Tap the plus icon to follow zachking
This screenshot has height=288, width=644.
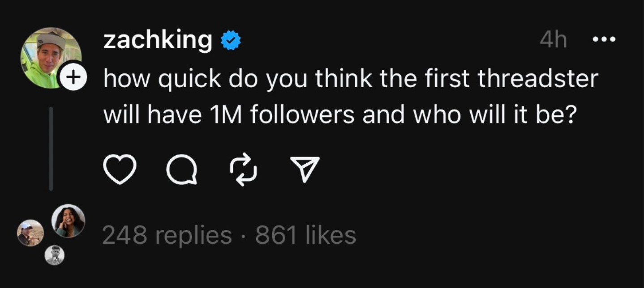coord(73,76)
